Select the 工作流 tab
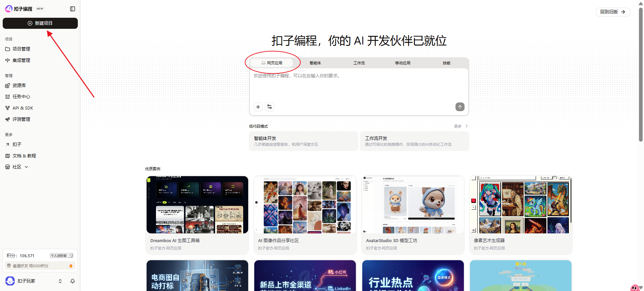Viewport: 644px width, 291px height. tap(359, 63)
